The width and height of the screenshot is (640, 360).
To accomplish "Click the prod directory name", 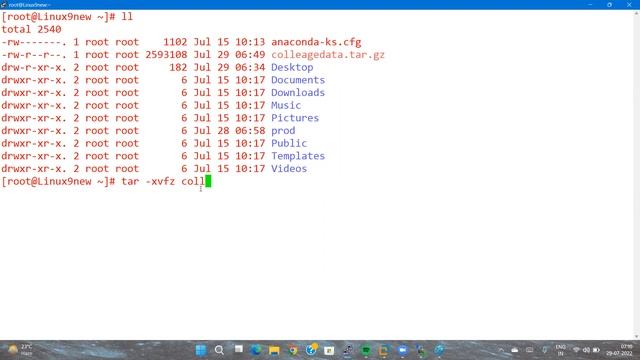I will [283, 131].
